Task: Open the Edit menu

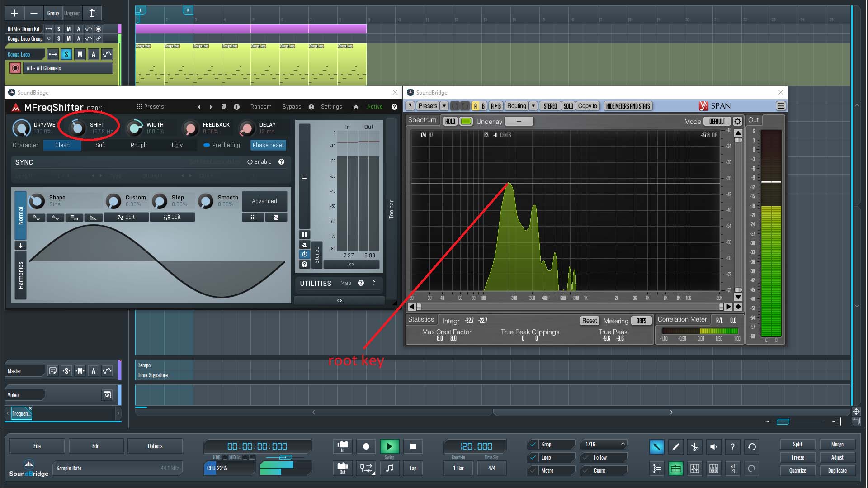Action: point(96,446)
